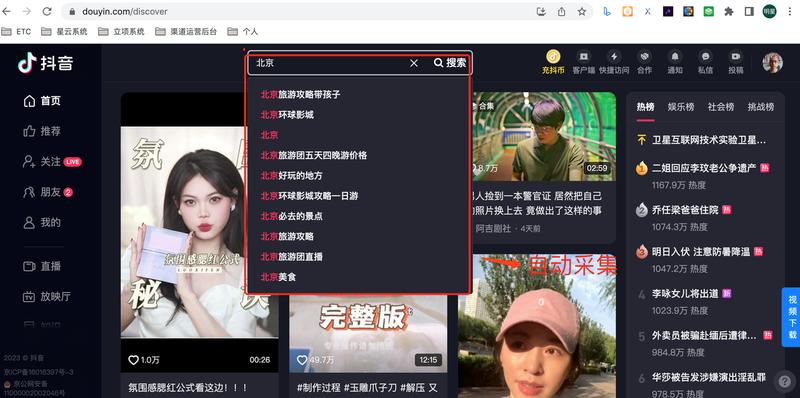This screenshot has height=398, width=800.
Task: Open the 立项系统 bookmarks folder
Action: [121, 32]
